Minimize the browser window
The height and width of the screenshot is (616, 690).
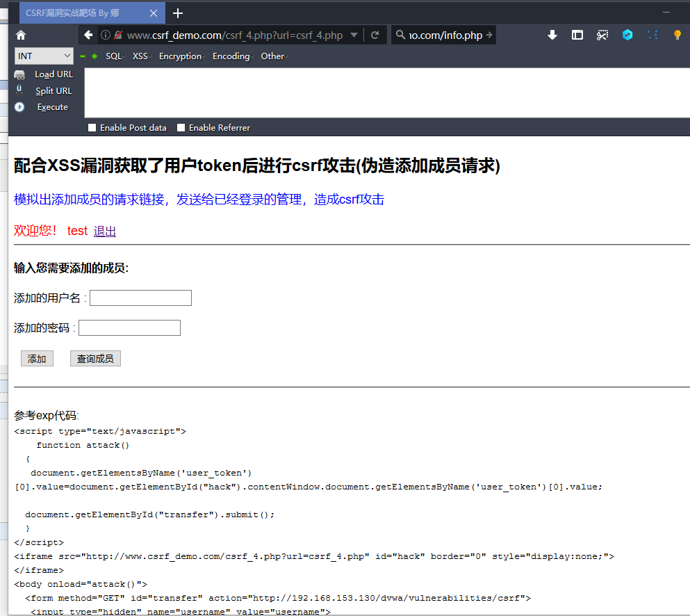[666, 13]
